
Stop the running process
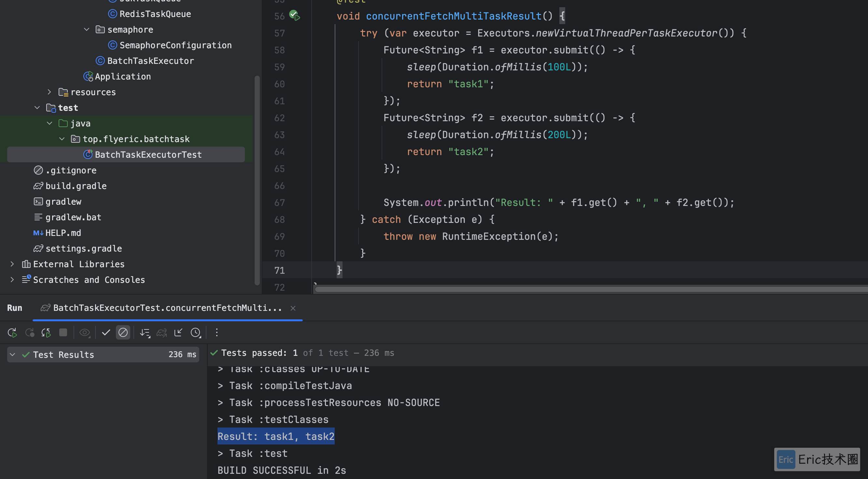tap(63, 333)
